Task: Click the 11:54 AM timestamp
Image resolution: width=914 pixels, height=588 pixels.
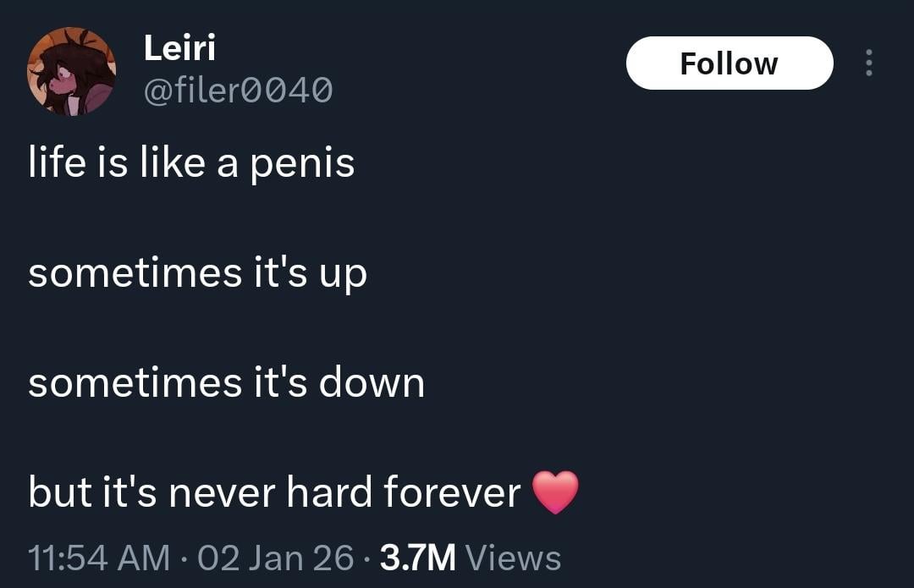Action: click(x=98, y=558)
